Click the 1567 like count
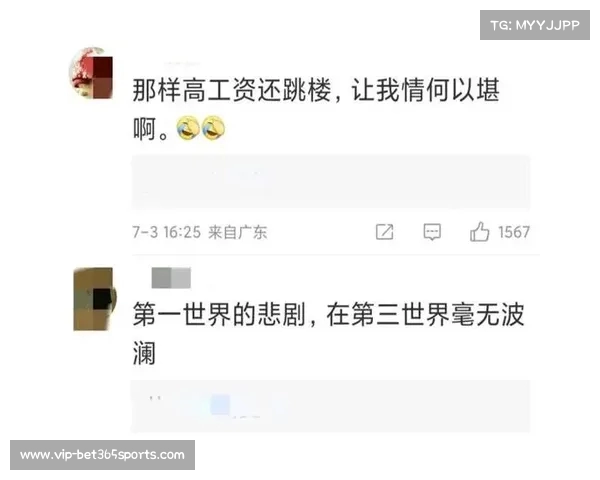The image size is (600, 480). (x=514, y=232)
